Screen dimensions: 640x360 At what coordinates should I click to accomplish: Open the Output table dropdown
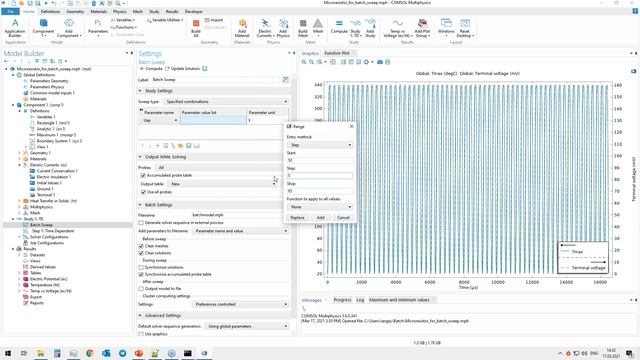point(222,184)
